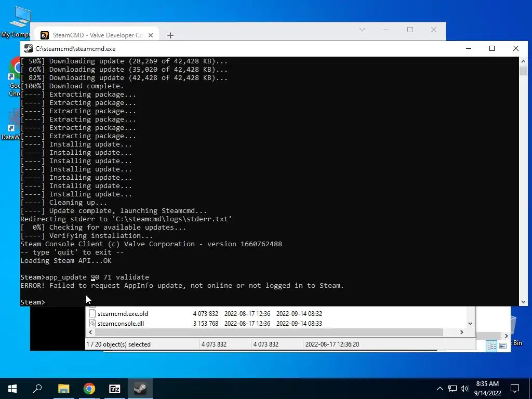The height and width of the screenshot is (399, 532).
Task: Switch to the SteamCMD - Valve Developer tab
Action: [x=97, y=35]
